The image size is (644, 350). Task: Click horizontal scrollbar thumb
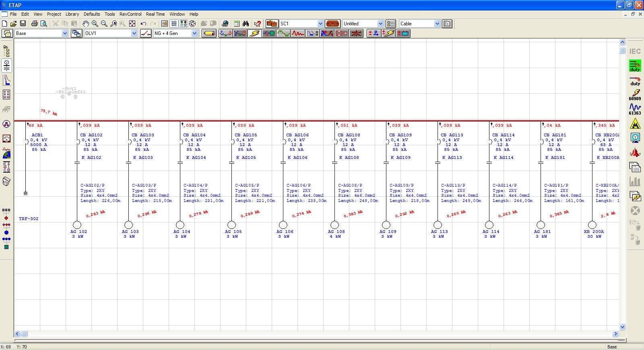(24, 334)
